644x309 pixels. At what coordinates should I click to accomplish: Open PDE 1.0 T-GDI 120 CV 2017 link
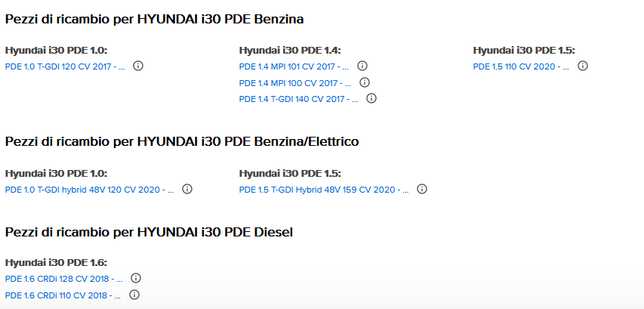pos(64,66)
